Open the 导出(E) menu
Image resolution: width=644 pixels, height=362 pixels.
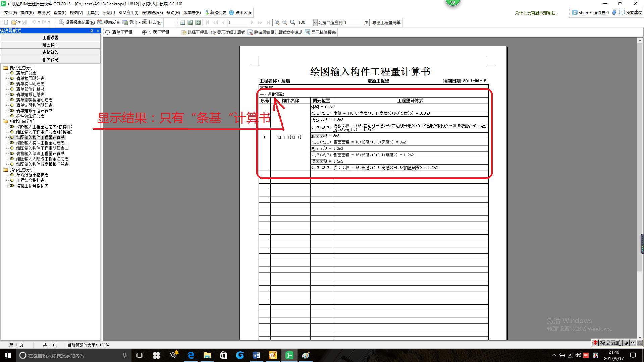[x=44, y=12]
